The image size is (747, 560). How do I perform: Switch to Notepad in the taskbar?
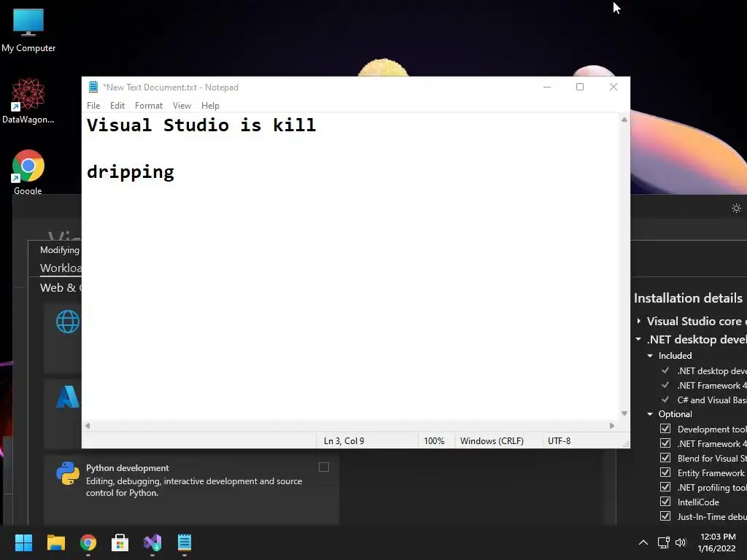point(185,542)
